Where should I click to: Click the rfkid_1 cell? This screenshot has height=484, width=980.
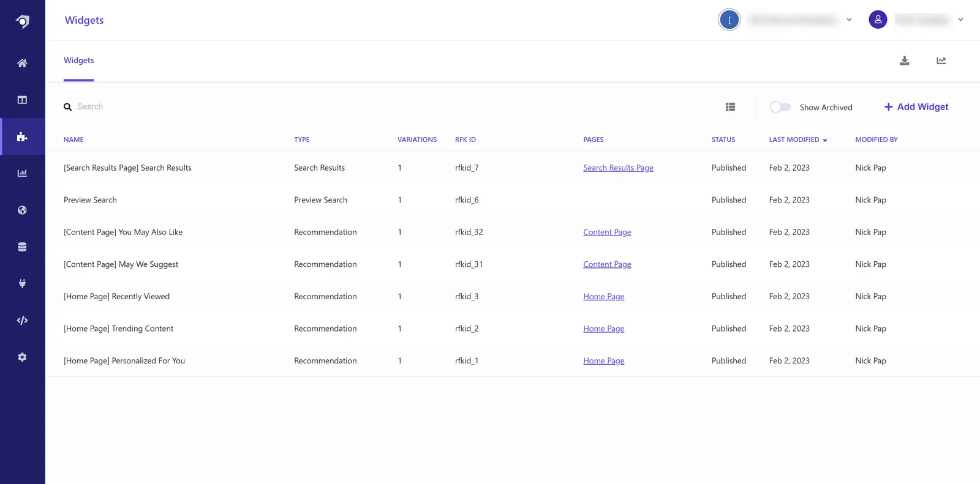467,361
